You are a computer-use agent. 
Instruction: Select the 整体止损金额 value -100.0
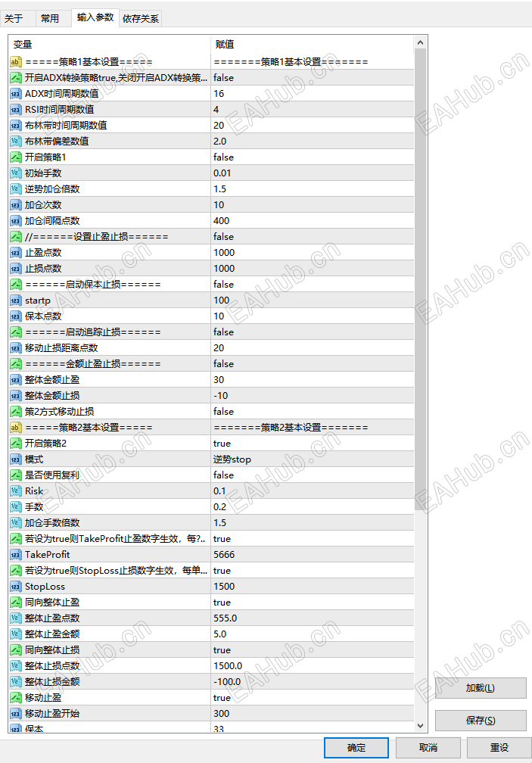pyautogui.click(x=313, y=682)
